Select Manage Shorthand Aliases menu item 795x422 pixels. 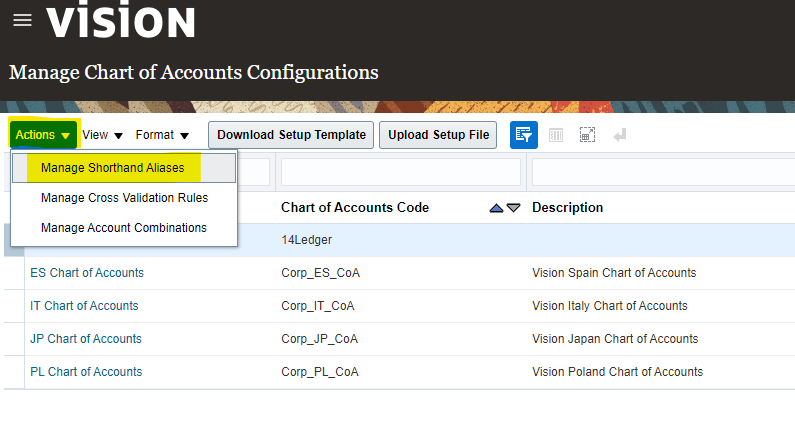tap(112, 168)
